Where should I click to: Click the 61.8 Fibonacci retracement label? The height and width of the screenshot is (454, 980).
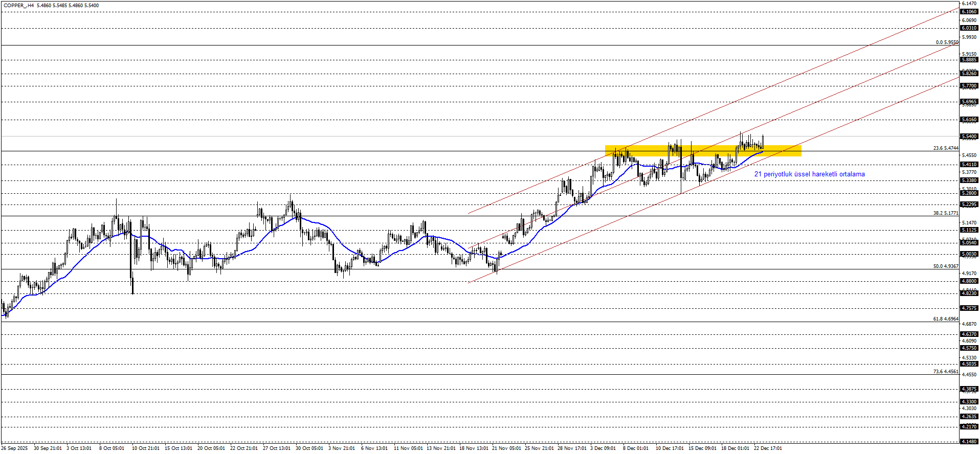tap(945, 319)
